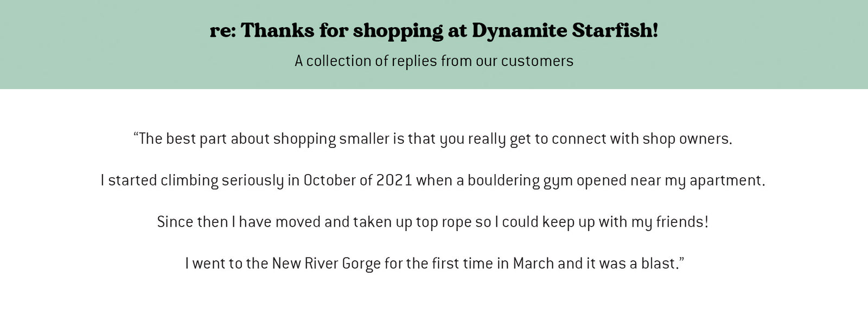Click the word "March" in the last line
Image resolution: width=868 pixels, height=321 pixels.
pyautogui.click(x=533, y=264)
